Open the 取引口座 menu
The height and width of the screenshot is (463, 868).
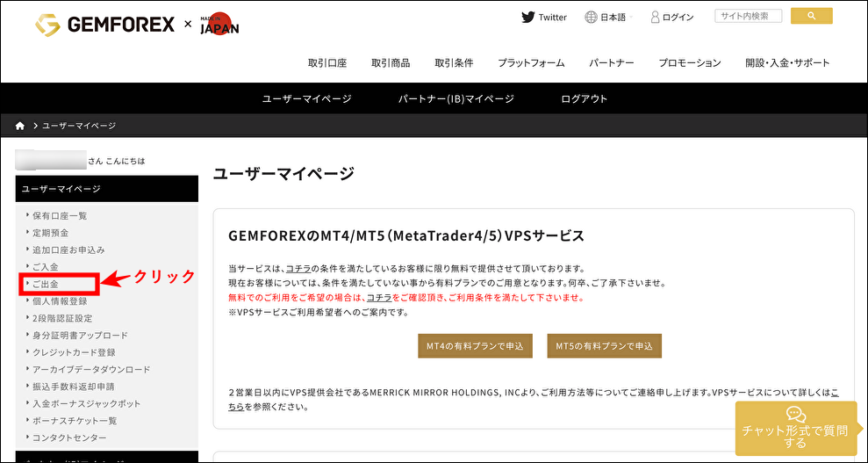pos(327,62)
